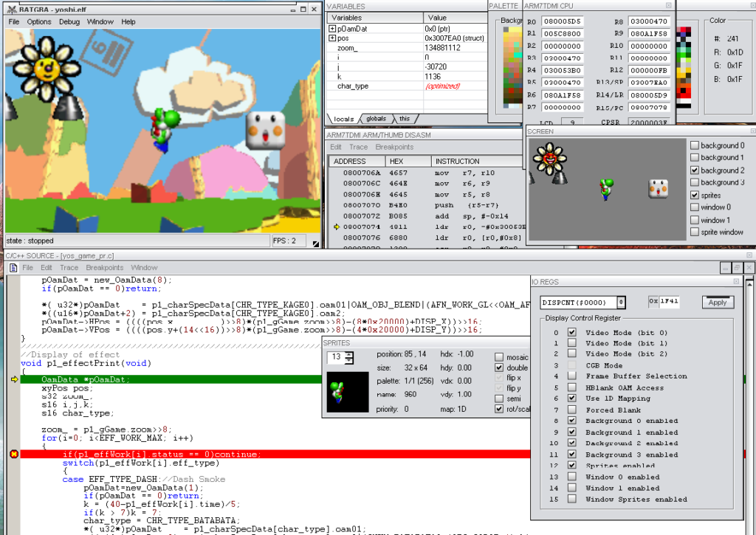Close the SCREEN viewer panel
This screenshot has height=535, width=756.
tap(749, 131)
